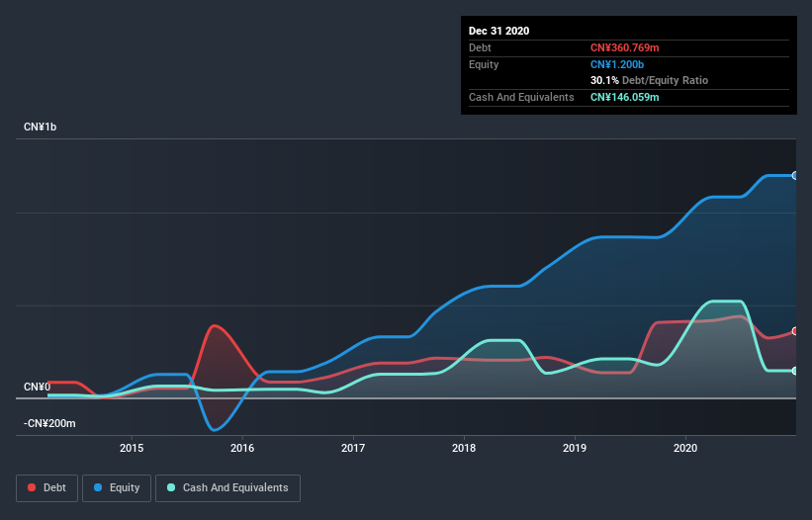812x520 pixels.
Task: Click the blue Equity endpoint marker
Action: (795, 176)
